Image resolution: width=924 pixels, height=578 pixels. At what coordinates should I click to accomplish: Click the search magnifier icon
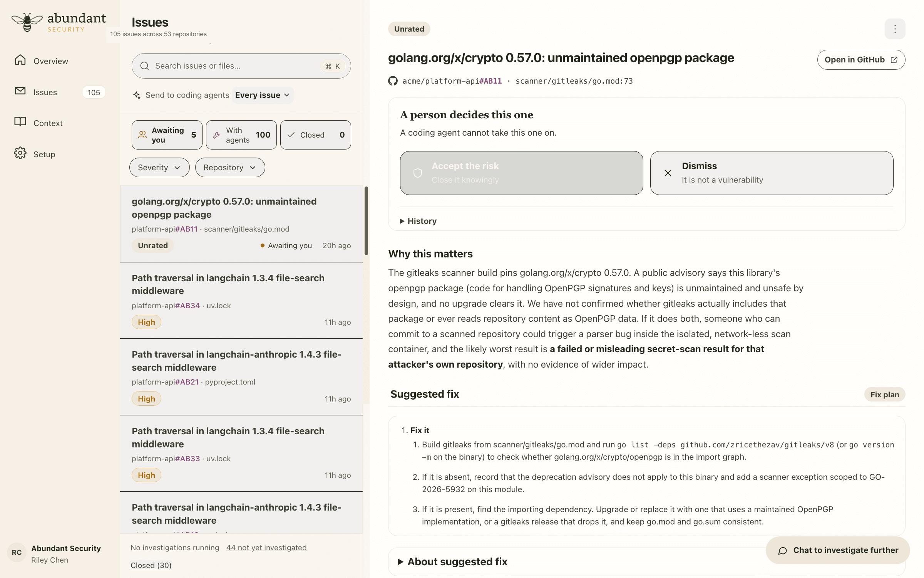pyautogui.click(x=145, y=66)
